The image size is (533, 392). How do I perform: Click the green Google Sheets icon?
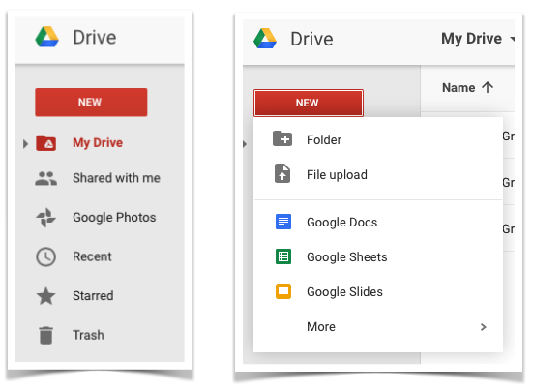pyautogui.click(x=283, y=256)
